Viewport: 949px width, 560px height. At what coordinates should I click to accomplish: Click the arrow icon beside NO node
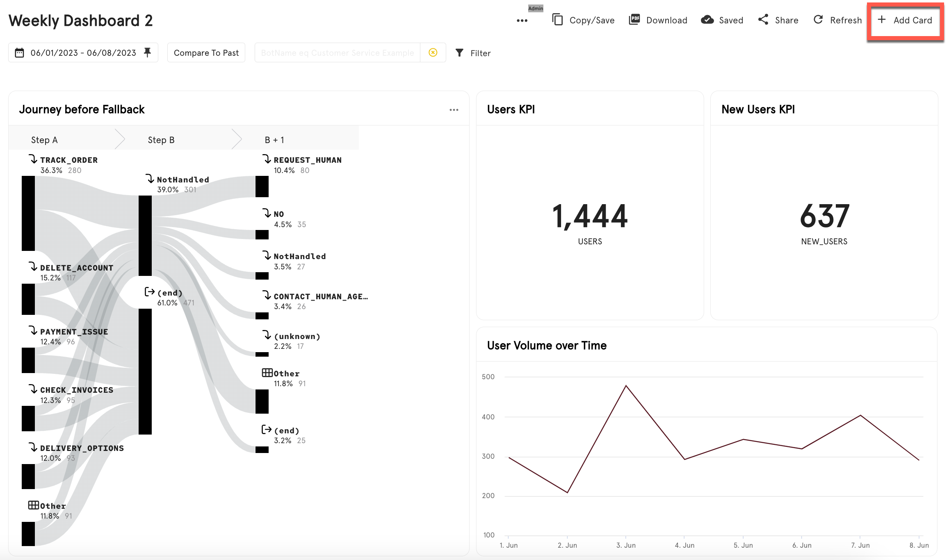point(267,213)
